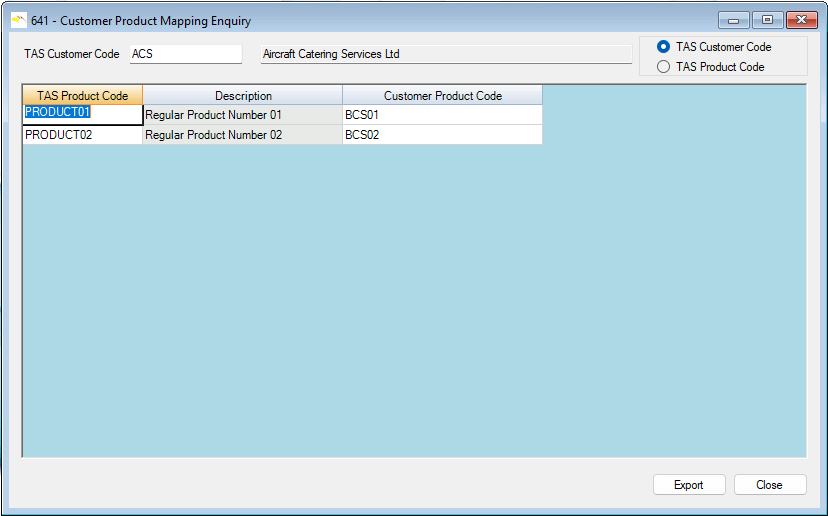Select the TAS Customer Code radio option

click(664, 47)
